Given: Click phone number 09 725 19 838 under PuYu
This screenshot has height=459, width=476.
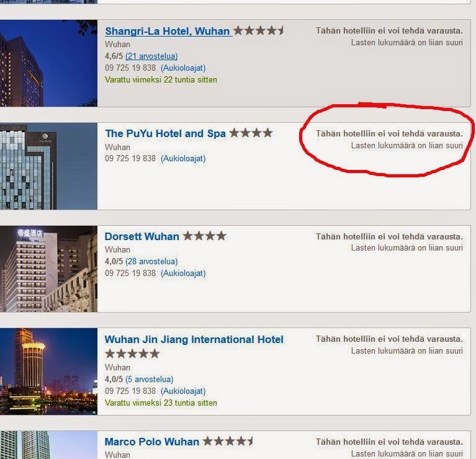Looking at the screenshot, I should click(x=130, y=159).
